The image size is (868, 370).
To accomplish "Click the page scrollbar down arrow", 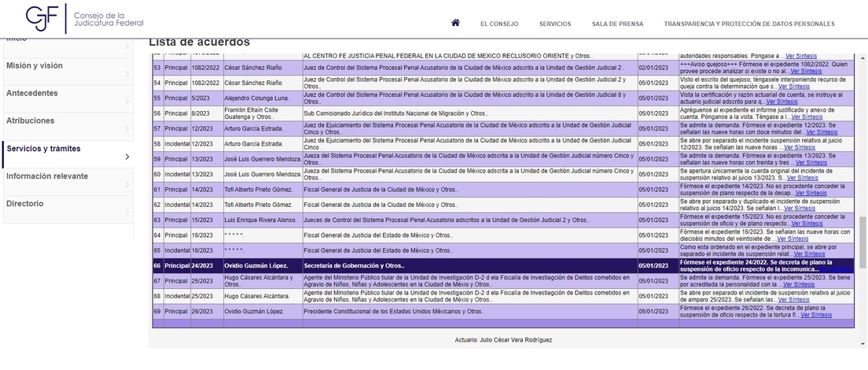I will [863, 344].
